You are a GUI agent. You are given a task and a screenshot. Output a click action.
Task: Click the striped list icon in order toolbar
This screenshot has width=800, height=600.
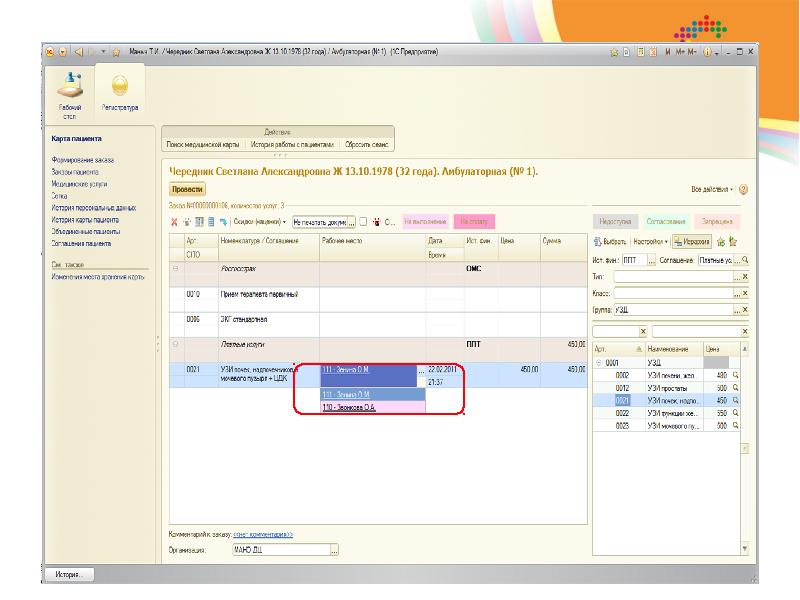(x=211, y=222)
